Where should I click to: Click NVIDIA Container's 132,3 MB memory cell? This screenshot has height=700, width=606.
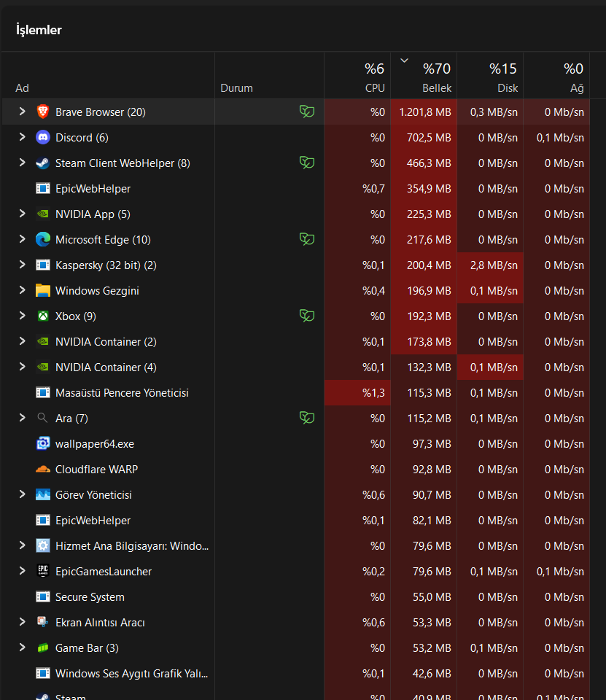pyautogui.click(x=424, y=367)
